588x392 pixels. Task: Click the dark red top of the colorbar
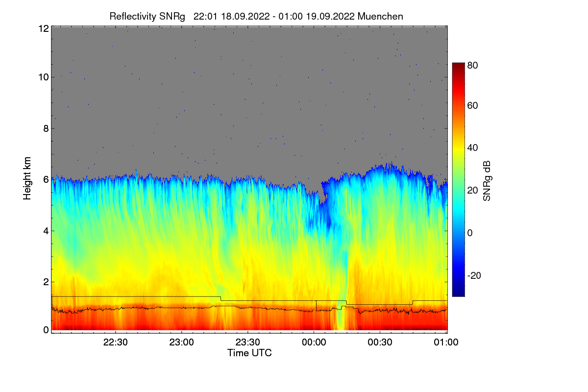coord(458,66)
